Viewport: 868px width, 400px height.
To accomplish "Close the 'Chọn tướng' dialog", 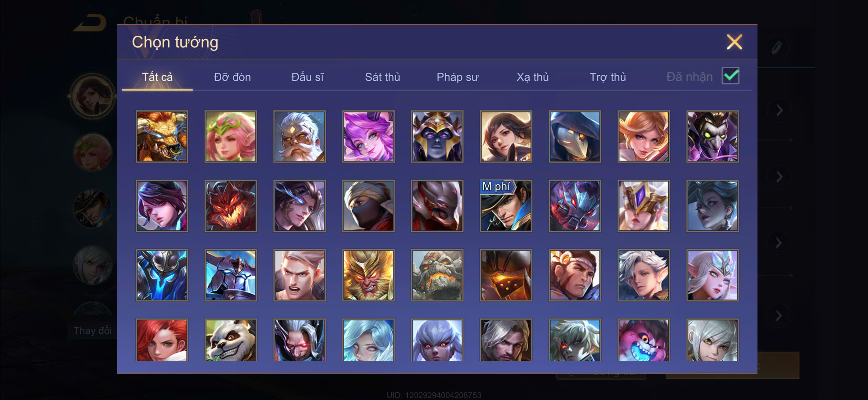I will tap(734, 42).
